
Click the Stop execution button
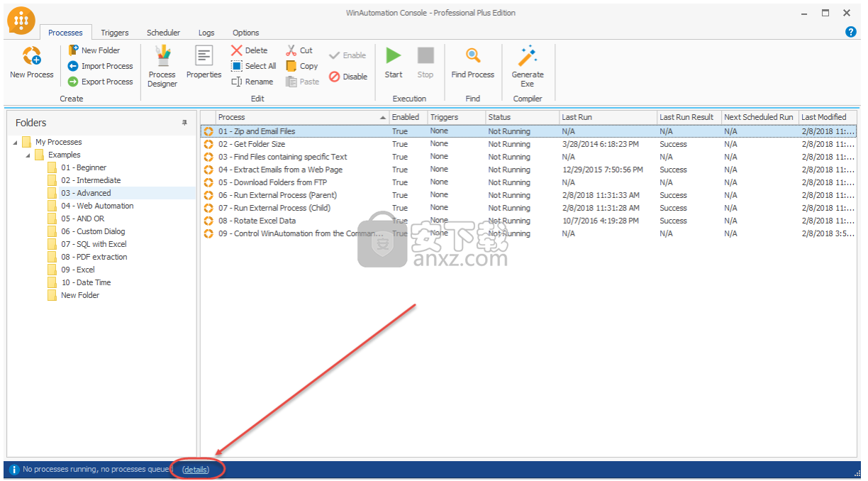(425, 62)
